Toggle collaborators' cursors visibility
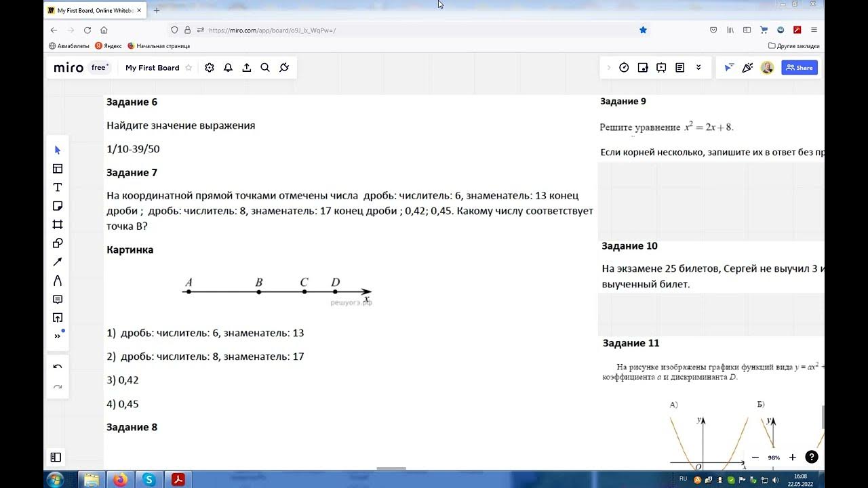Viewport: 868px width, 488px height. [729, 68]
